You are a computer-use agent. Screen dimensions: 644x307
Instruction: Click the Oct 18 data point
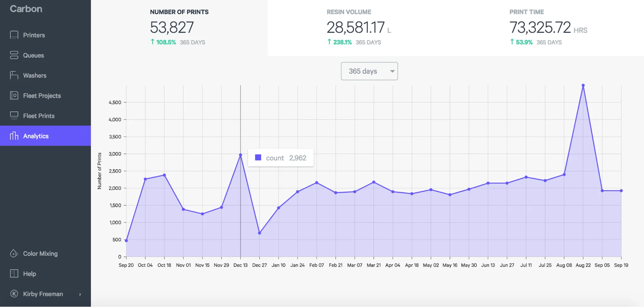point(164,175)
